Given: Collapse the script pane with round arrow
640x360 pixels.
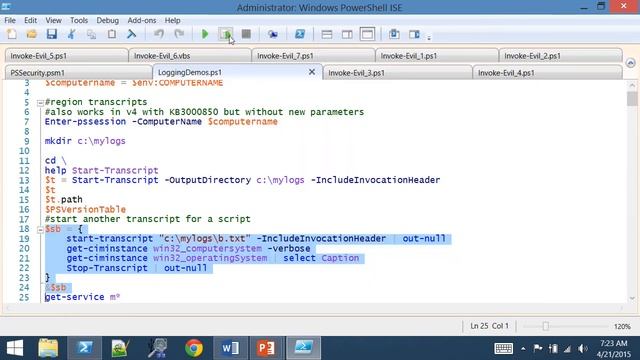Looking at the screenshot, I should (630, 63).
